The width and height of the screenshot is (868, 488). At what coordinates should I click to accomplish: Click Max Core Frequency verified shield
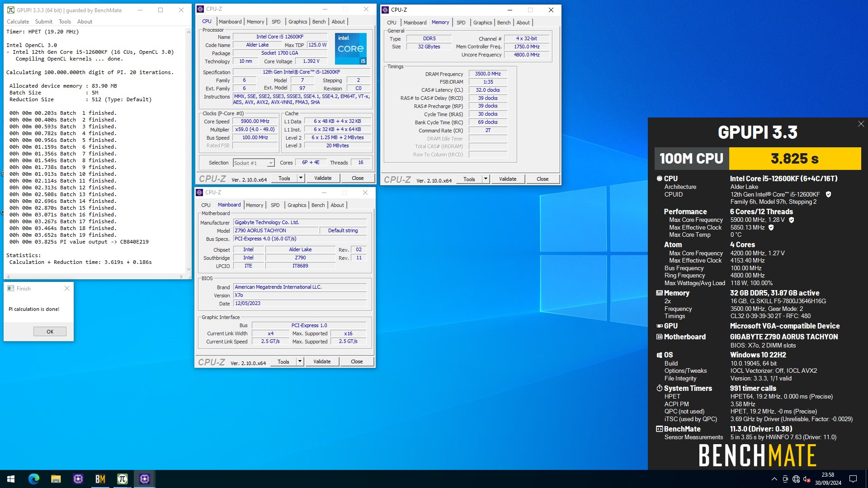[x=792, y=220]
